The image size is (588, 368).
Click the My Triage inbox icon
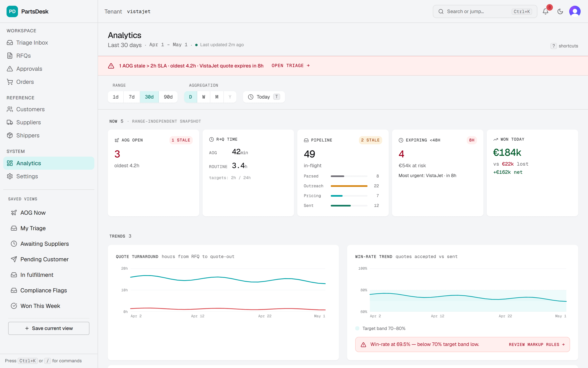[14, 228]
